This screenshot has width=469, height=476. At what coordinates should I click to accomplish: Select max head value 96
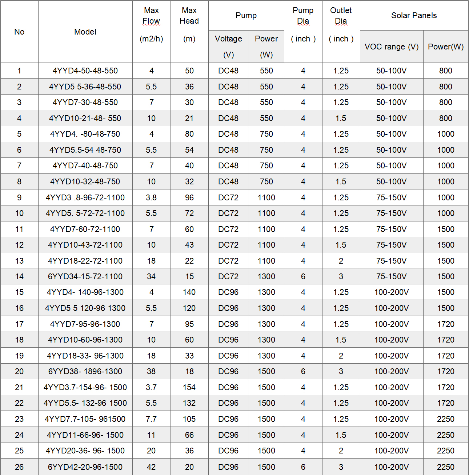[189, 197]
